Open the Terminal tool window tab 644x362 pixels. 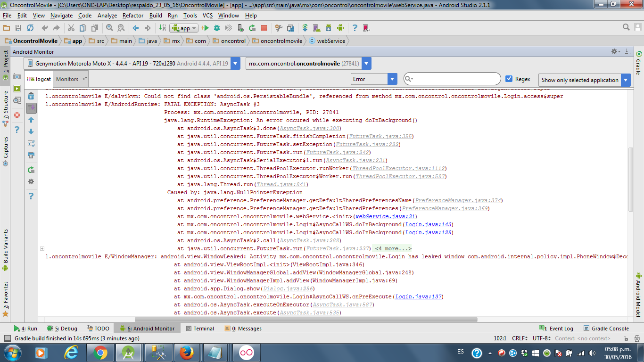pyautogui.click(x=200, y=329)
